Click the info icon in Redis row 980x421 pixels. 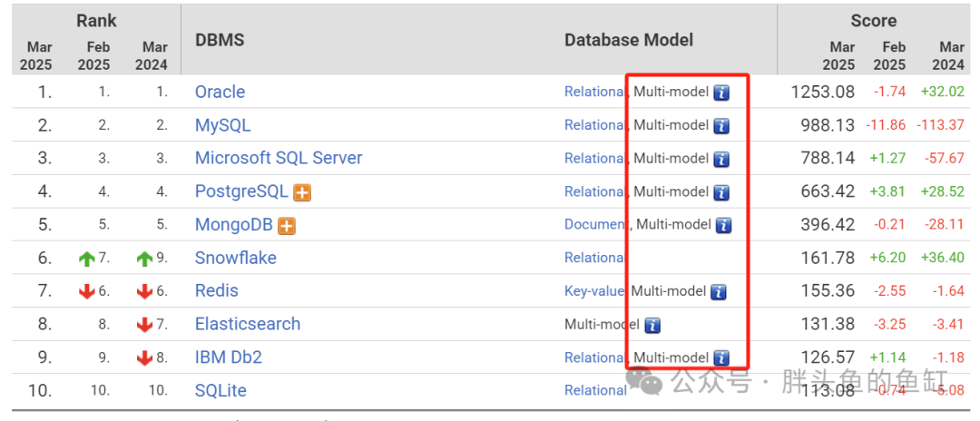719,291
